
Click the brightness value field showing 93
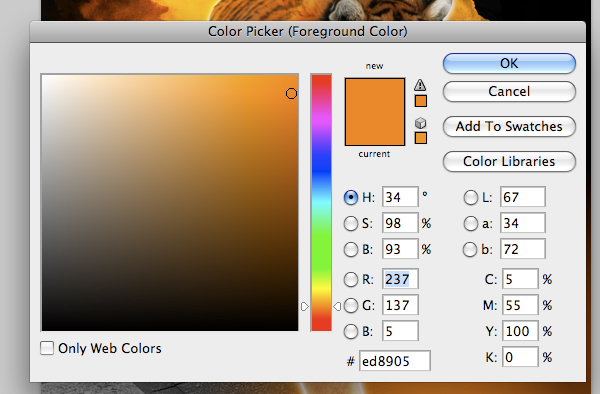[400, 249]
